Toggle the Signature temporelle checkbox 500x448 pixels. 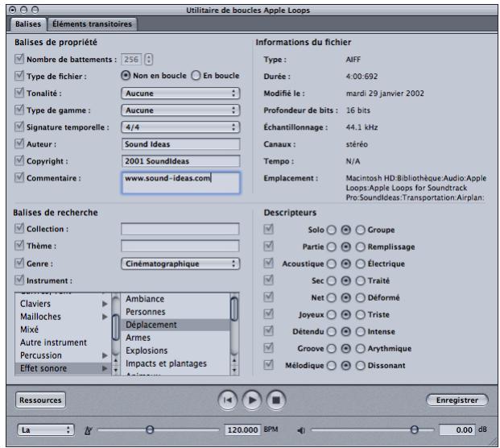click(19, 127)
